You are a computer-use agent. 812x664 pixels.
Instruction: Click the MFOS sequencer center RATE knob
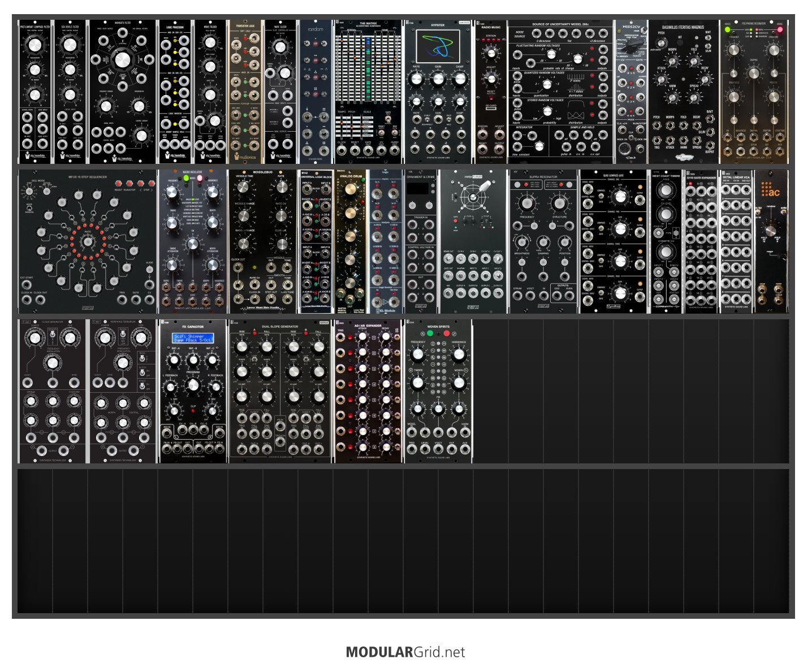[87, 242]
